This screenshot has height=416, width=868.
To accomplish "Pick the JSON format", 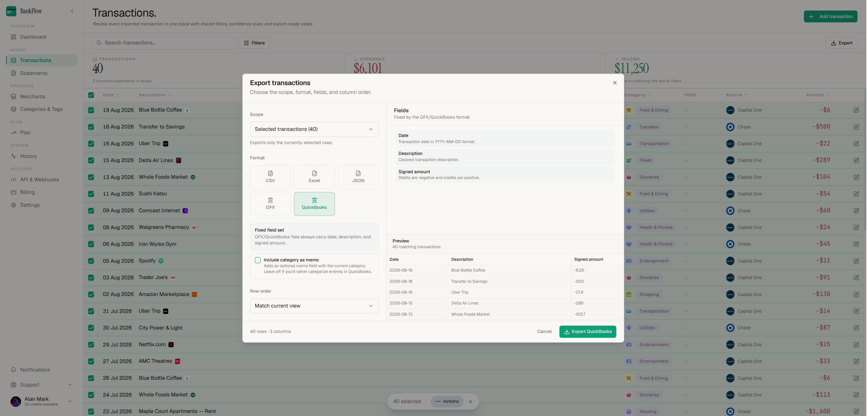I will tap(358, 177).
